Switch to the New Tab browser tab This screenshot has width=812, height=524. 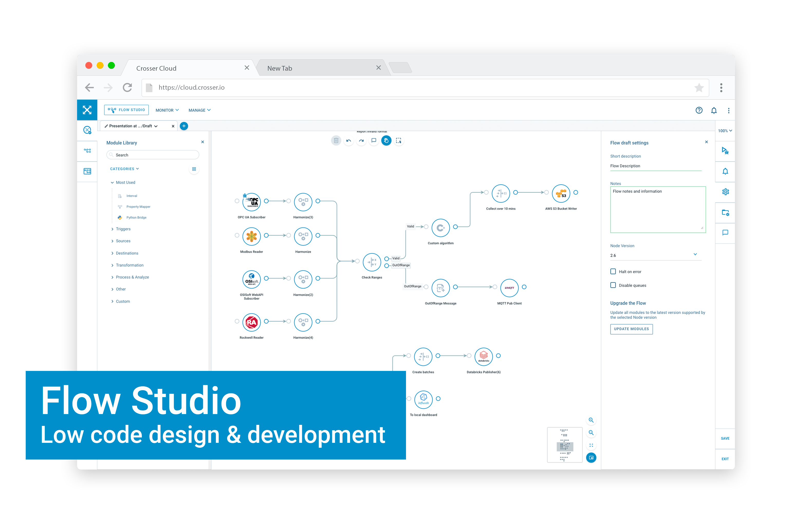pyautogui.click(x=280, y=68)
